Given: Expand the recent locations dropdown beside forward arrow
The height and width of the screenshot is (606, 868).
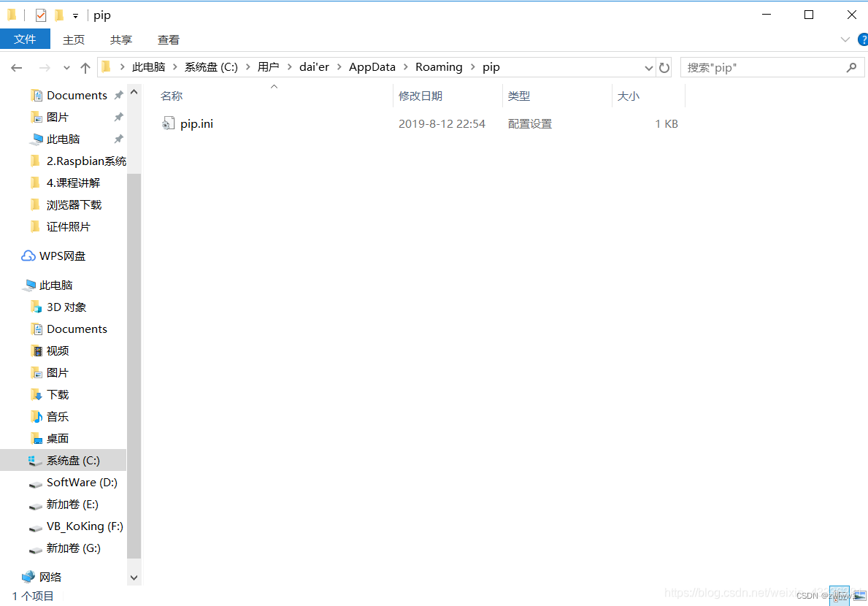Looking at the screenshot, I should tap(66, 66).
